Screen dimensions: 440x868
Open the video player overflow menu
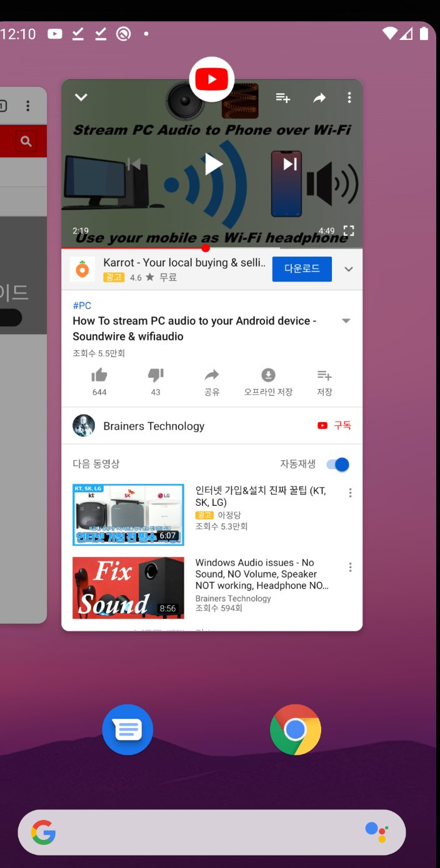pyautogui.click(x=349, y=97)
